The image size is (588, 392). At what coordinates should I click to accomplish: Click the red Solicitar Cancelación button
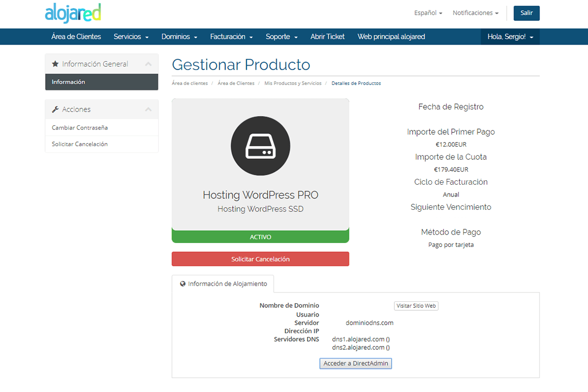[260, 259]
